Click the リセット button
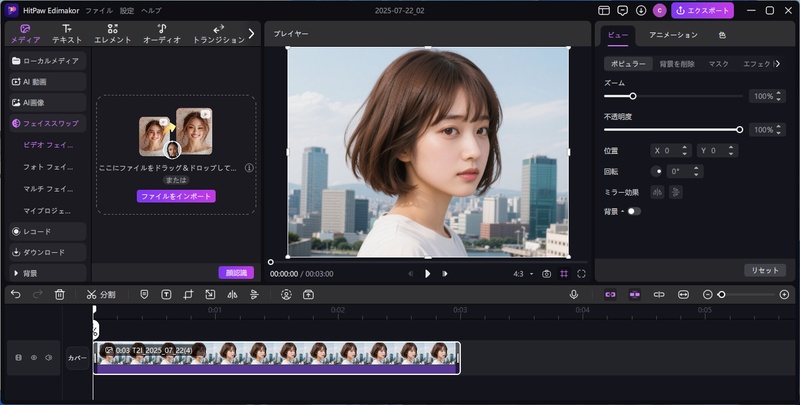800x405 pixels. 765,270
